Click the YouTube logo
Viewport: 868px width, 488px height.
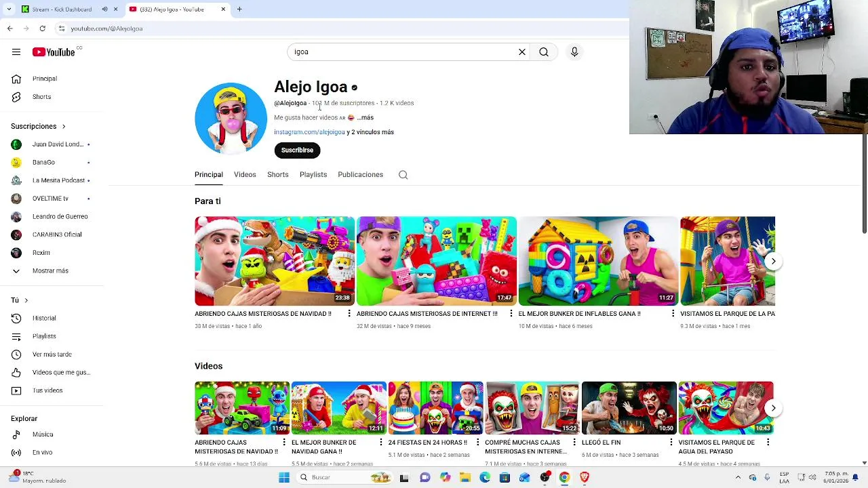coord(54,52)
